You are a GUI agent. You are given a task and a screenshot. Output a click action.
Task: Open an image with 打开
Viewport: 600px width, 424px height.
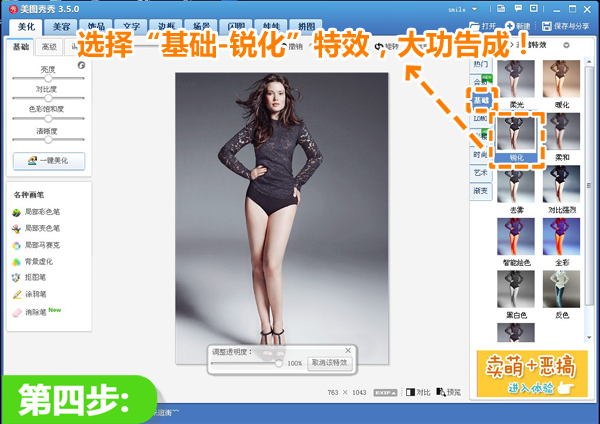[x=483, y=26]
